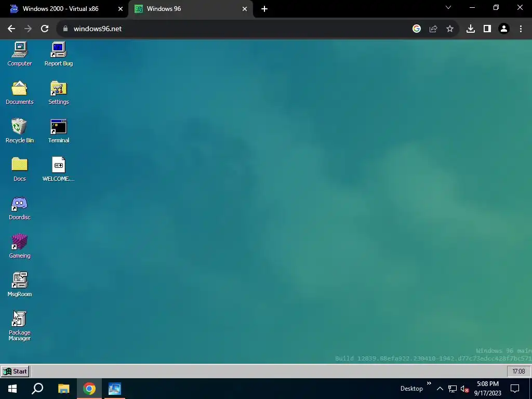
Task: Open the 5:08 PM date and time
Action: 487,389
